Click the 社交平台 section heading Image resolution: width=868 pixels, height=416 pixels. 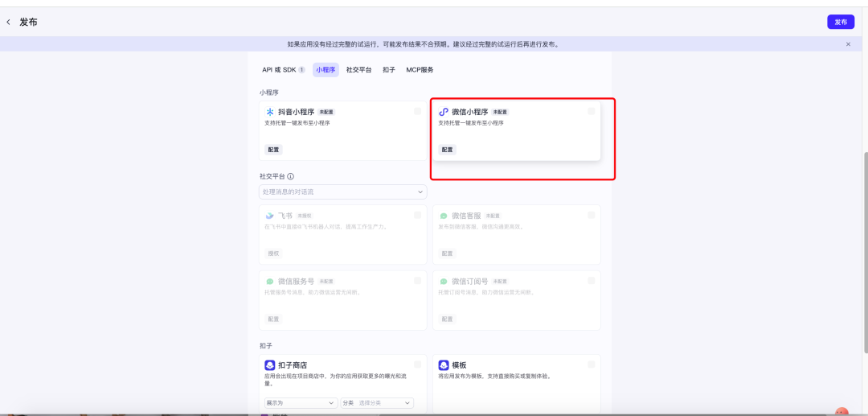click(x=272, y=176)
